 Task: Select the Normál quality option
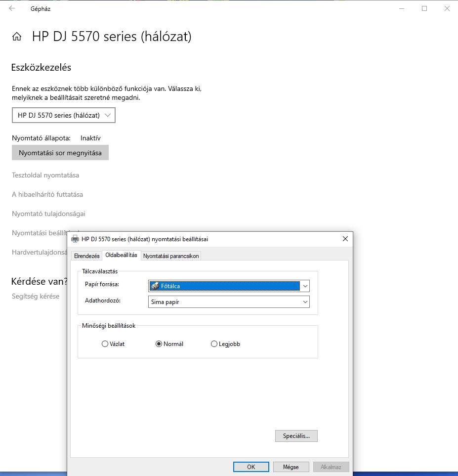point(169,344)
